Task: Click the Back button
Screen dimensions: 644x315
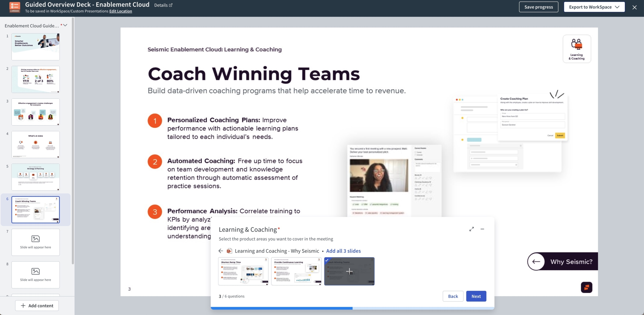Action: click(x=453, y=296)
